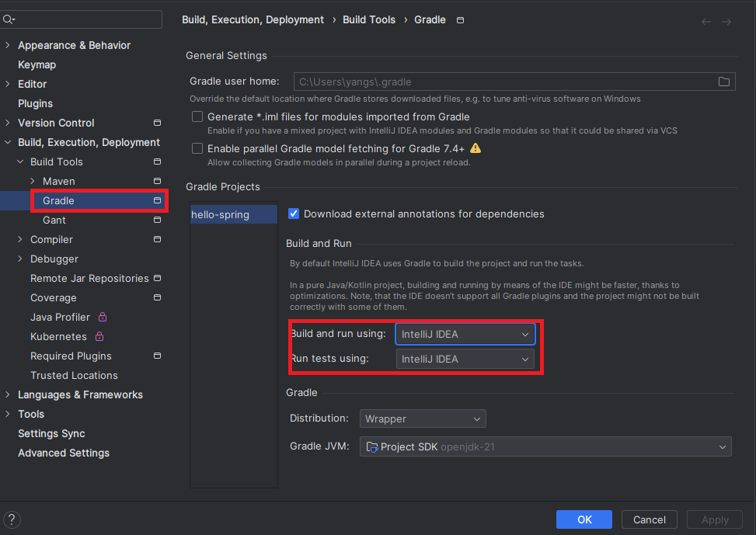Click the project-level icon next to Version Control
Viewport: 756px width, 535px height.
(157, 123)
